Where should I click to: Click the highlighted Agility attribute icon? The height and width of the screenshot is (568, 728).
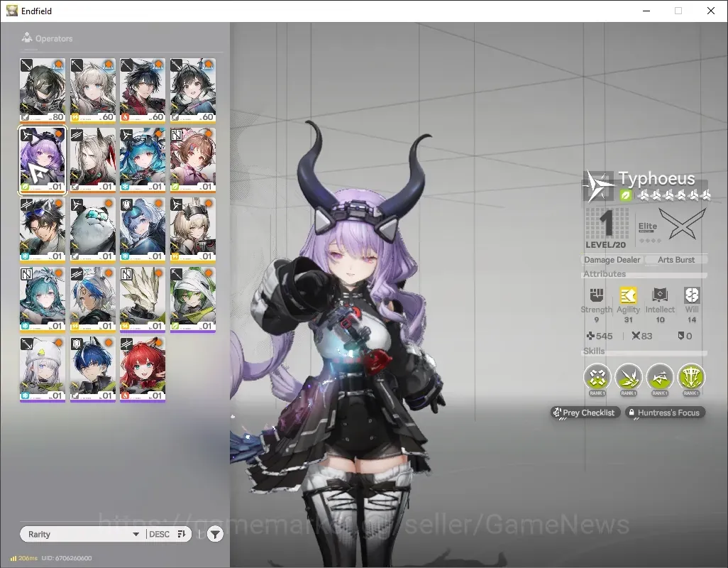pos(628,295)
